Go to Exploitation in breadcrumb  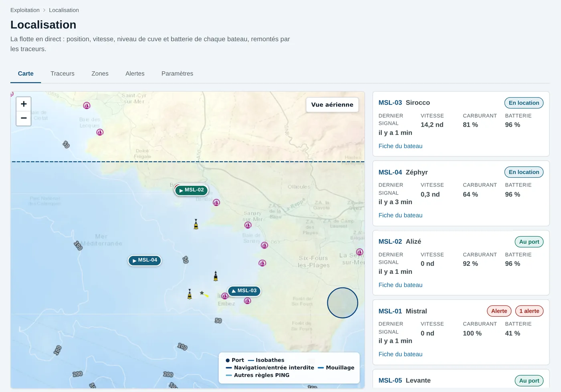25,10
